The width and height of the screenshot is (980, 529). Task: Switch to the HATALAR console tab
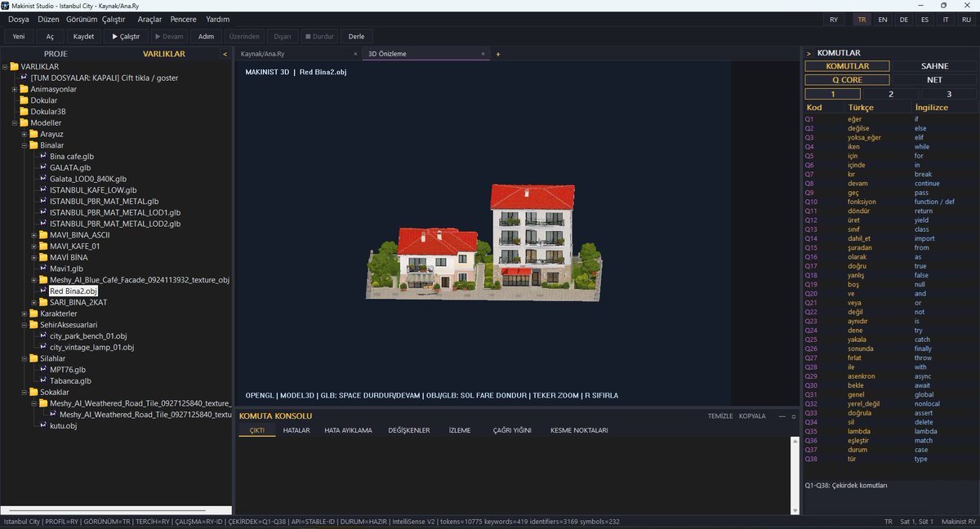pyautogui.click(x=296, y=429)
